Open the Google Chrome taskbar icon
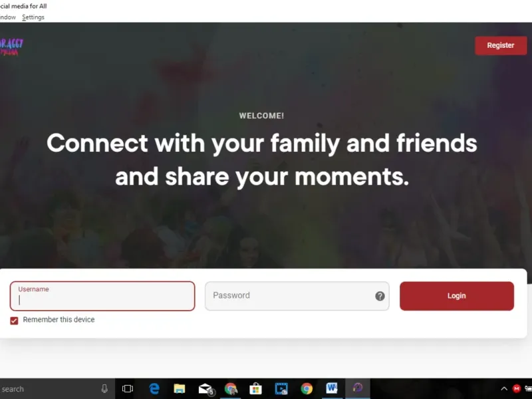This screenshot has height=399, width=532. (x=307, y=388)
